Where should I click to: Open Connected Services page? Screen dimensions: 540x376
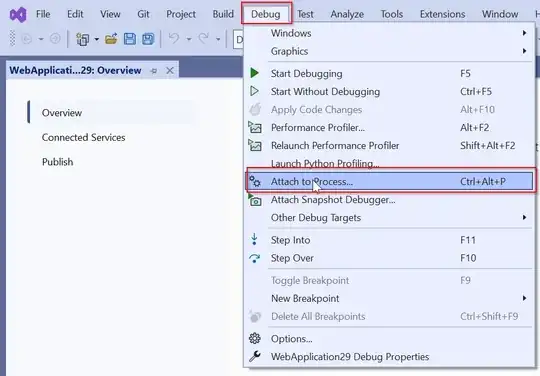pyautogui.click(x=83, y=137)
